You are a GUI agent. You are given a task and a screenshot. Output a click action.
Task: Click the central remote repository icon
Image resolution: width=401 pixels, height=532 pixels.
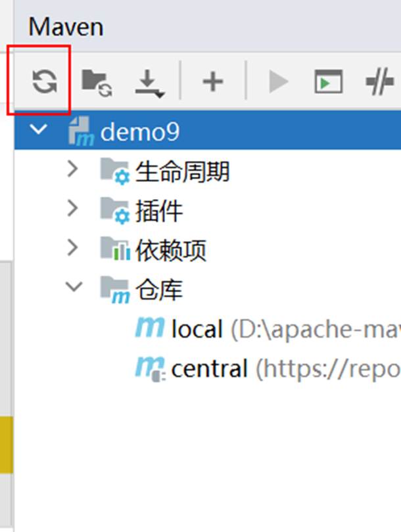pos(150,369)
